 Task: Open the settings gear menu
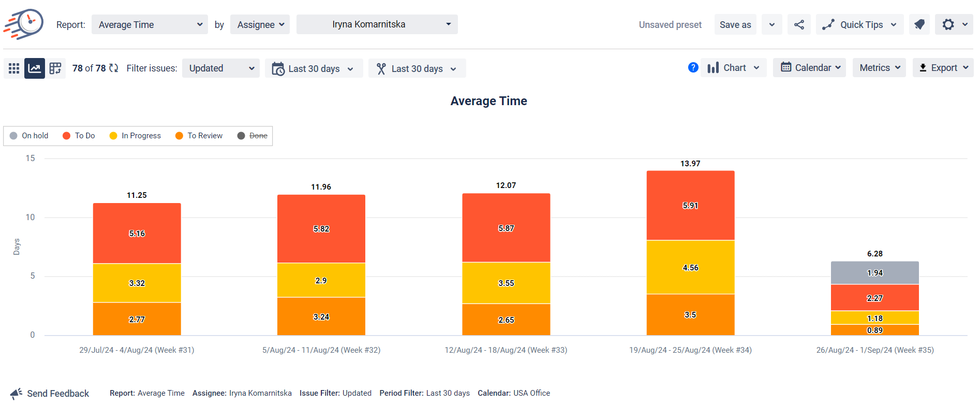[x=948, y=24]
